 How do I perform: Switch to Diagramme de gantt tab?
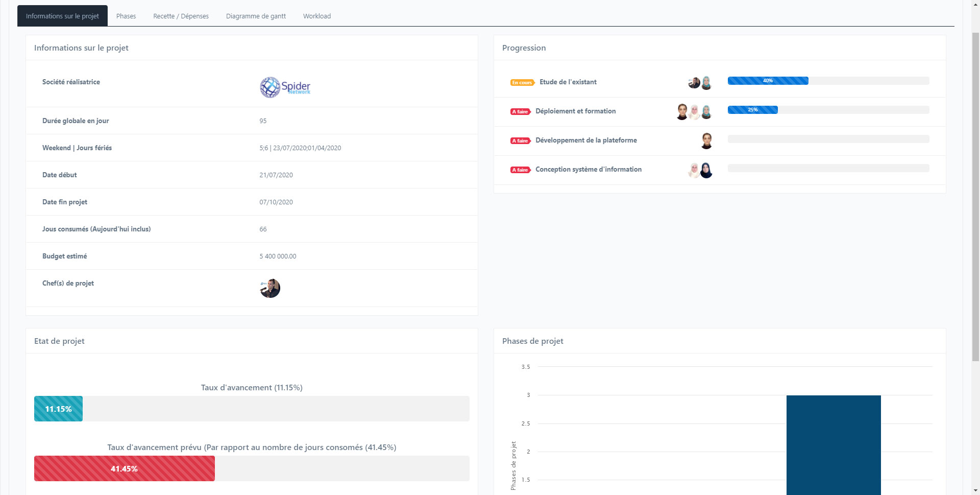(256, 16)
